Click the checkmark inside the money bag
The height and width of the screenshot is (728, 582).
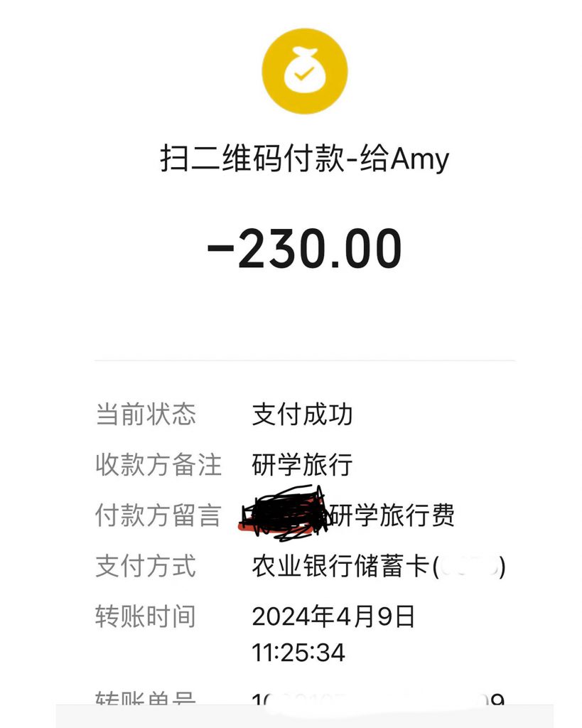click(304, 73)
